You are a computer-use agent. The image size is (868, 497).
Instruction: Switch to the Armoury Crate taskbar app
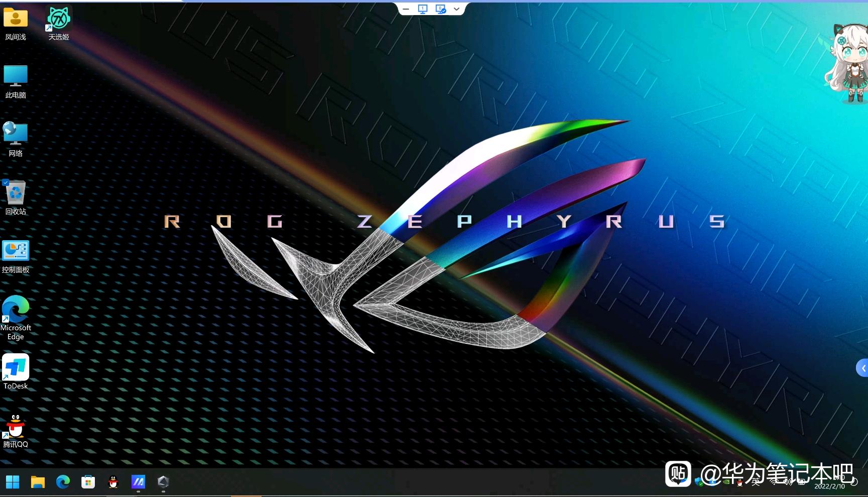(163, 482)
